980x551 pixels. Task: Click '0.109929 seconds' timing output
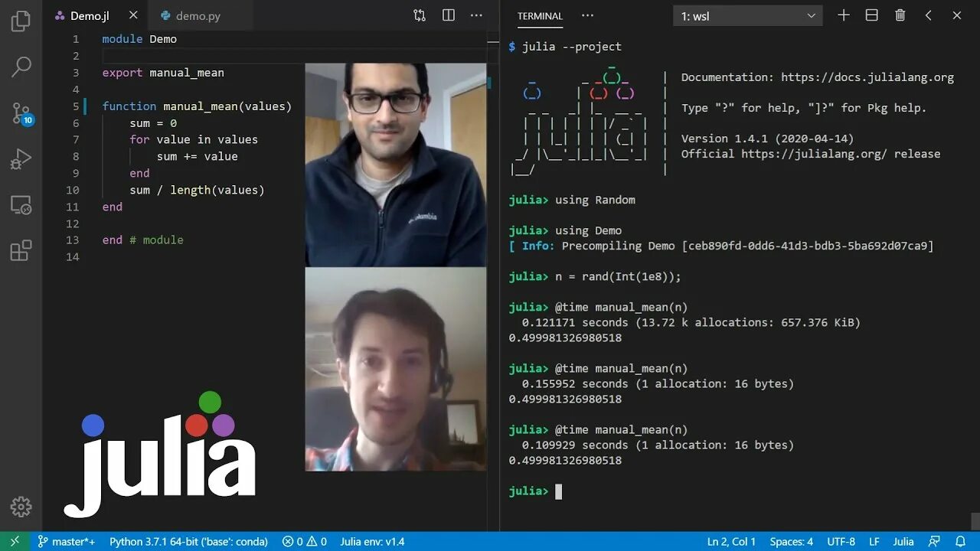click(575, 445)
